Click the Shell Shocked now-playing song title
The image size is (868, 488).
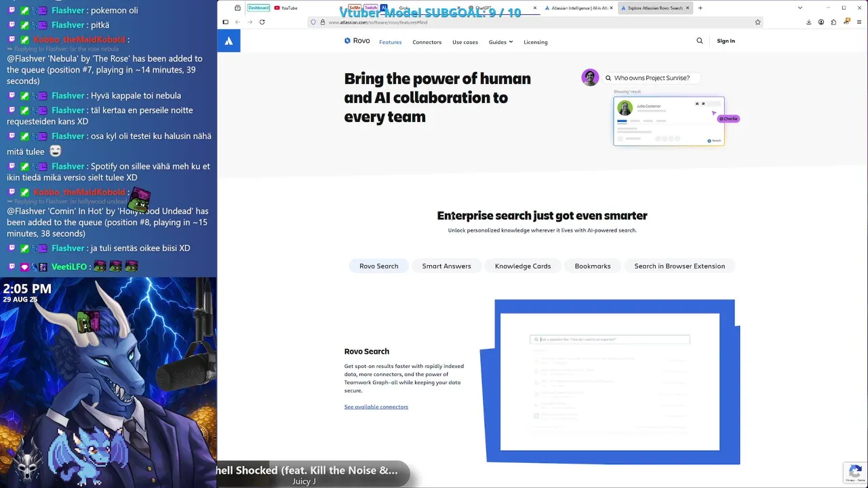tap(307, 470)
